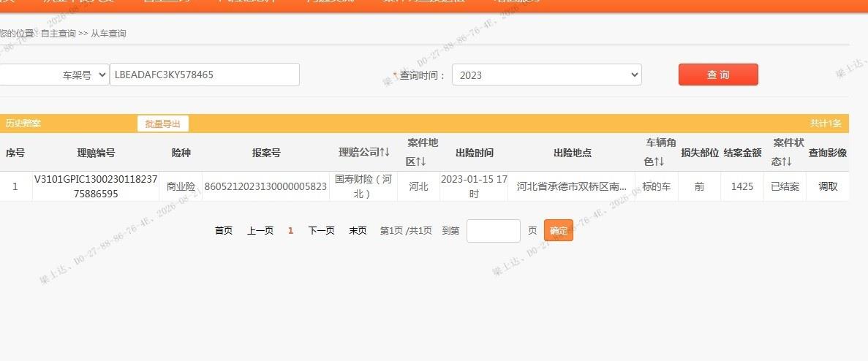Click the 查询影像 column header
Image resolution: width=868 pixels, height=361 pixels.
click(828, 153)
